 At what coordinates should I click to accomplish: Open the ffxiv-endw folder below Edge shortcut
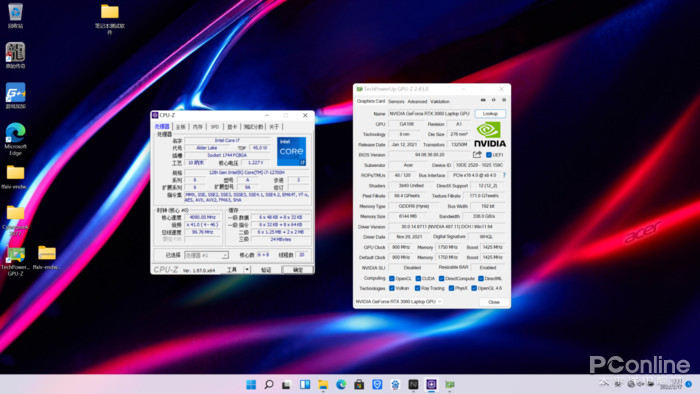pyautogui.click(x=15, y=177)
